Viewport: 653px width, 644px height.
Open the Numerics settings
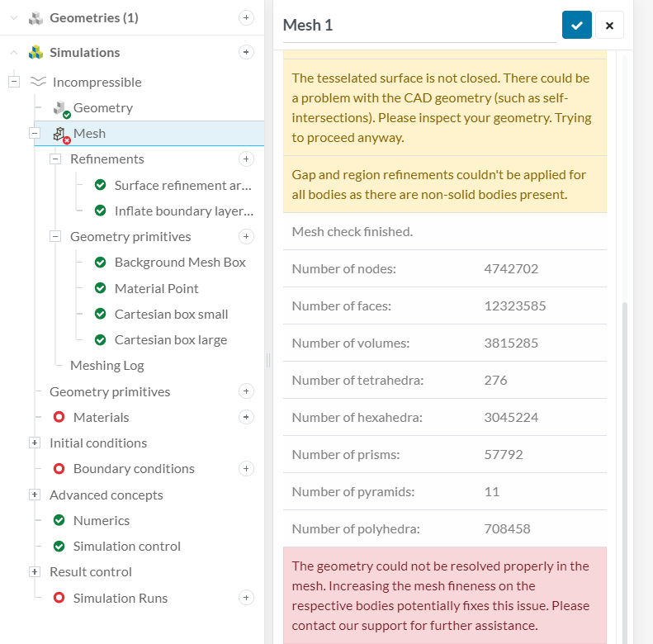pos(102,520)
